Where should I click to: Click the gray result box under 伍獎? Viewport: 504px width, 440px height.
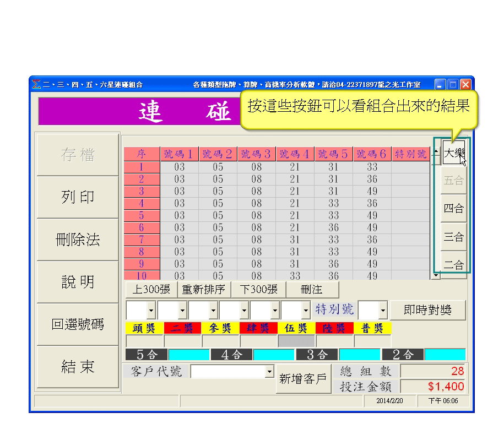click(296, 341)
